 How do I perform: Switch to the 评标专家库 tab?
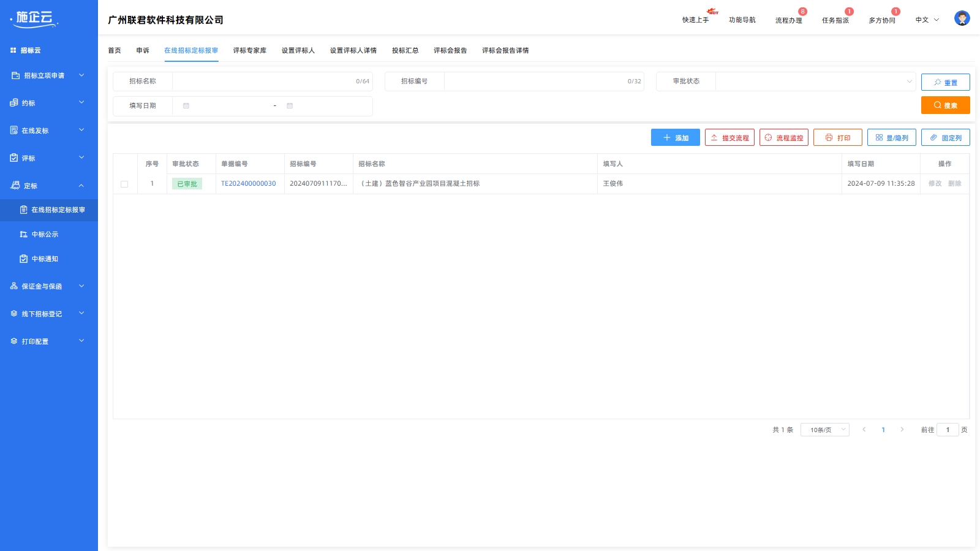tap(250, 50)
